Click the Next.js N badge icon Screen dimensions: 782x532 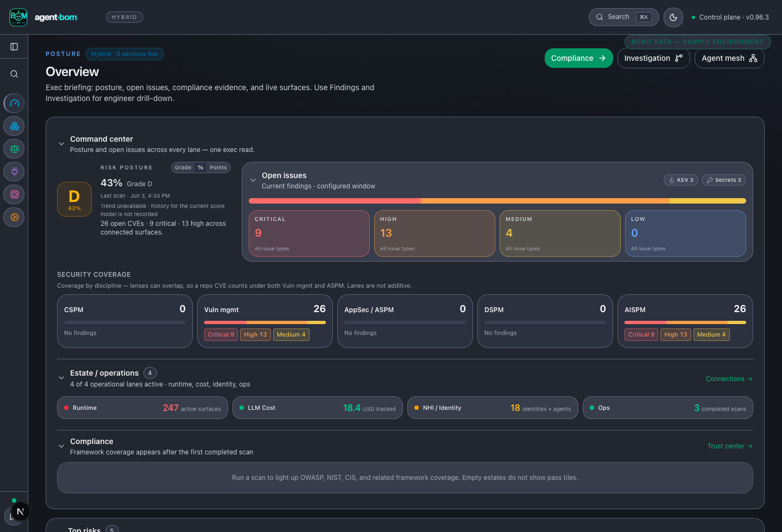pos(21,511)
